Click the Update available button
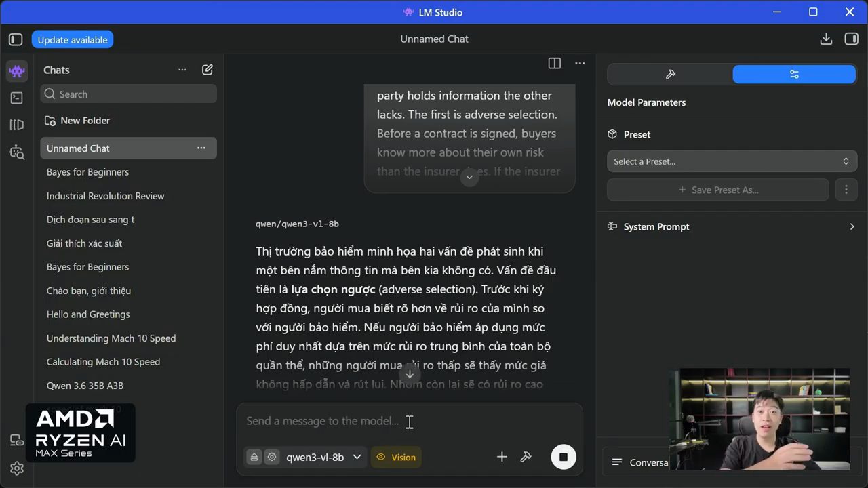The width and height of the screenshot is (868, 488). coord(73,39)
